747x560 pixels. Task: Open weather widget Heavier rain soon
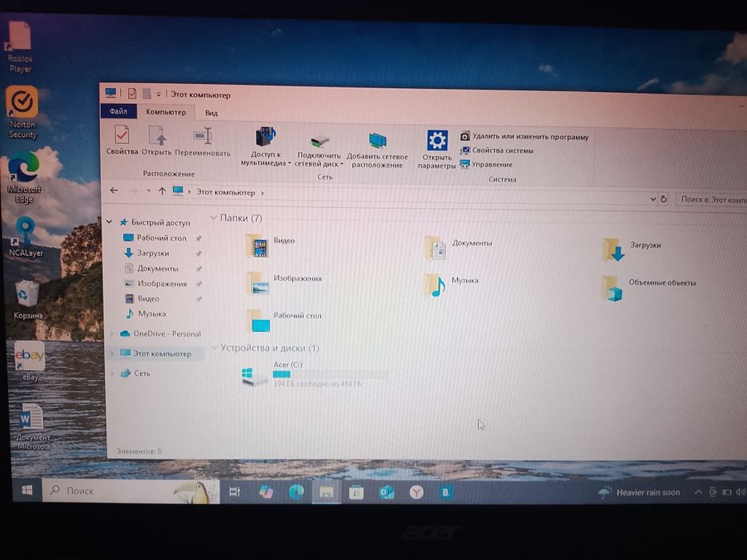(640, 492)
